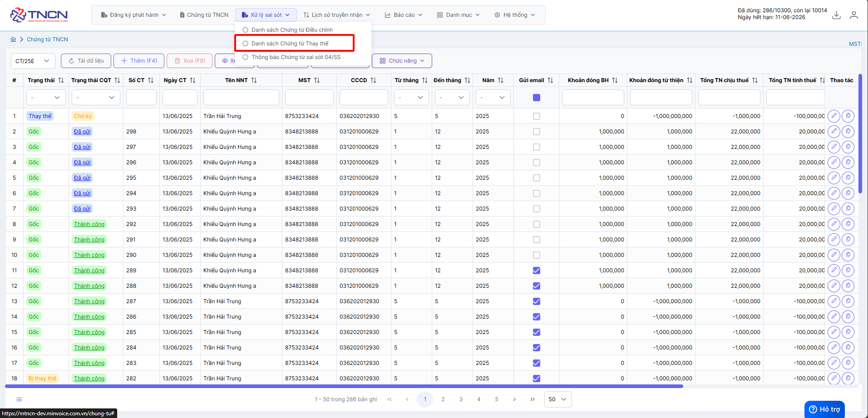Open Báo cáo menu
The height and width of the screenshot is (418, 868).
(x=403, y=15)
